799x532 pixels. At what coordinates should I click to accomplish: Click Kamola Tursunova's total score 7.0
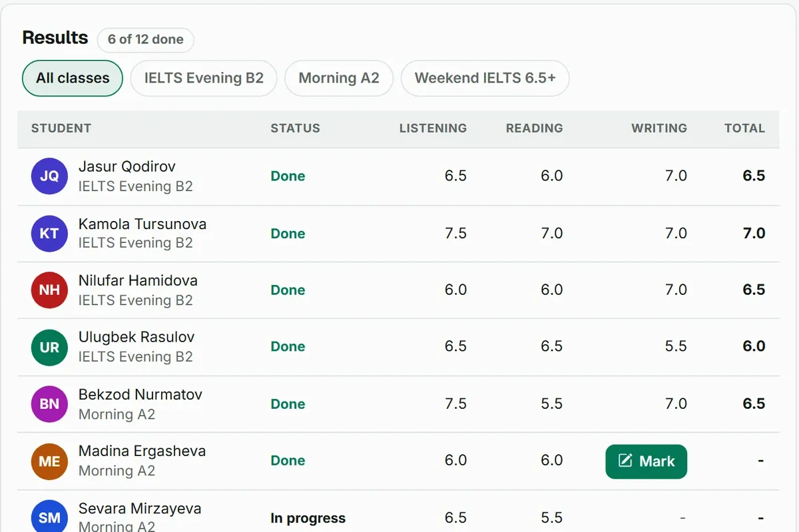pyautogui.click(x=754, y=234)
